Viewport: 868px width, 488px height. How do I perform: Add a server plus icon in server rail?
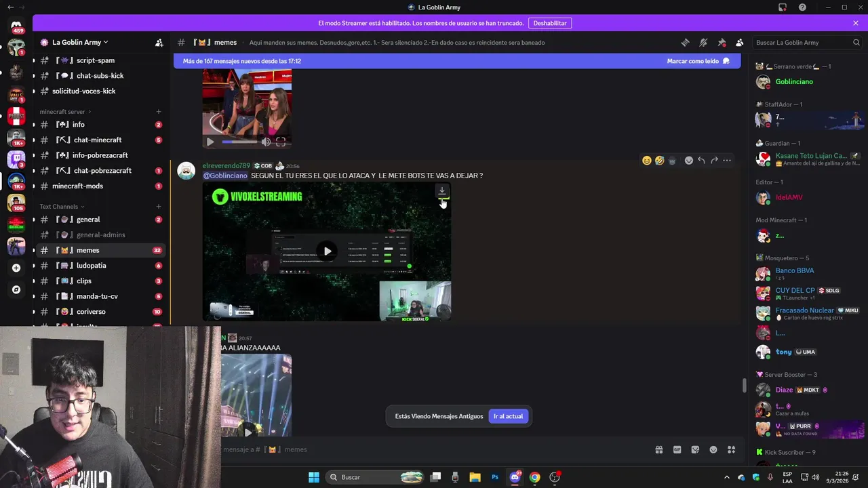tap(16, 268)
